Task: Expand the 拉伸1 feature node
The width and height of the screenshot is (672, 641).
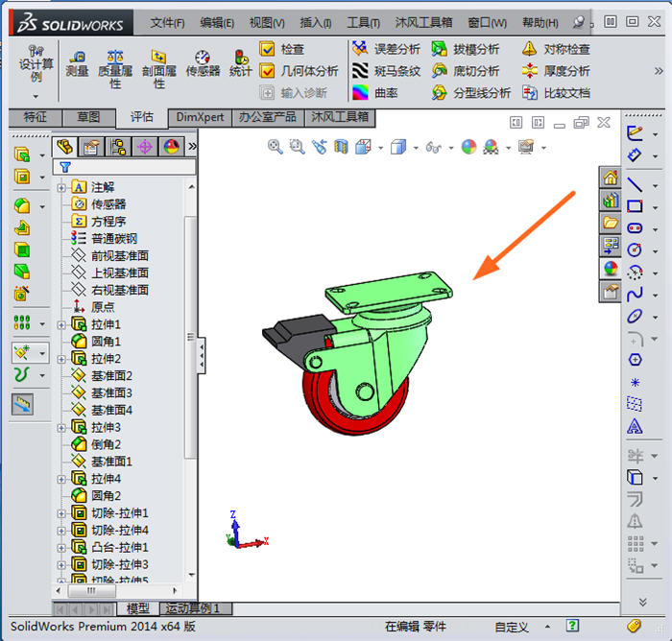Action: click(x=62, y=324)
